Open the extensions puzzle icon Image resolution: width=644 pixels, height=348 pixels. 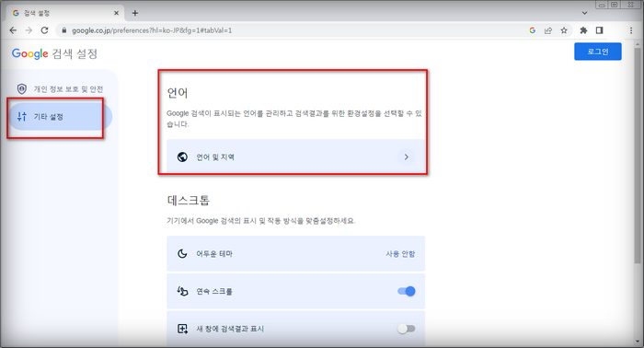pyautogui.click(x=583, y=30)
